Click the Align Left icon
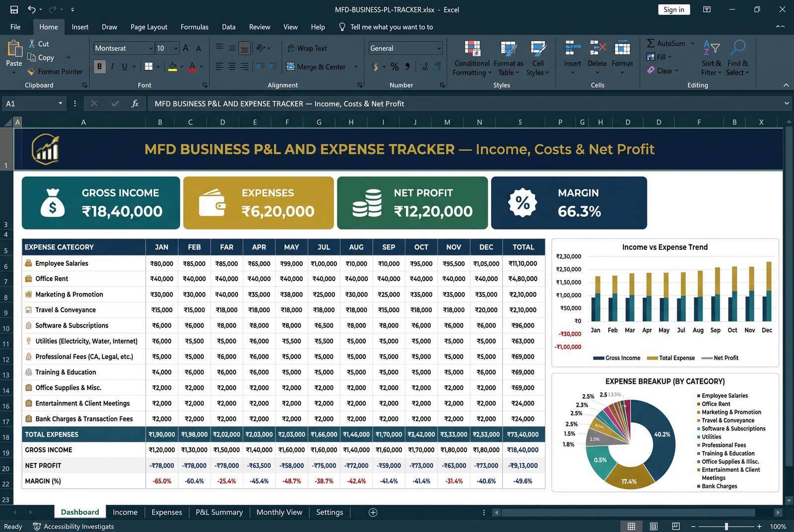 219,66
